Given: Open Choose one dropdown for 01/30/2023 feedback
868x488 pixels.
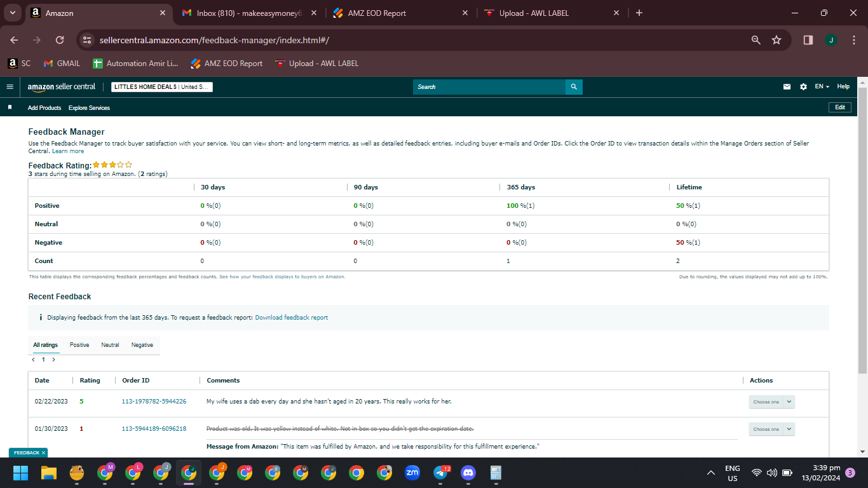Looking at the screenshot, I should point(771,429).
